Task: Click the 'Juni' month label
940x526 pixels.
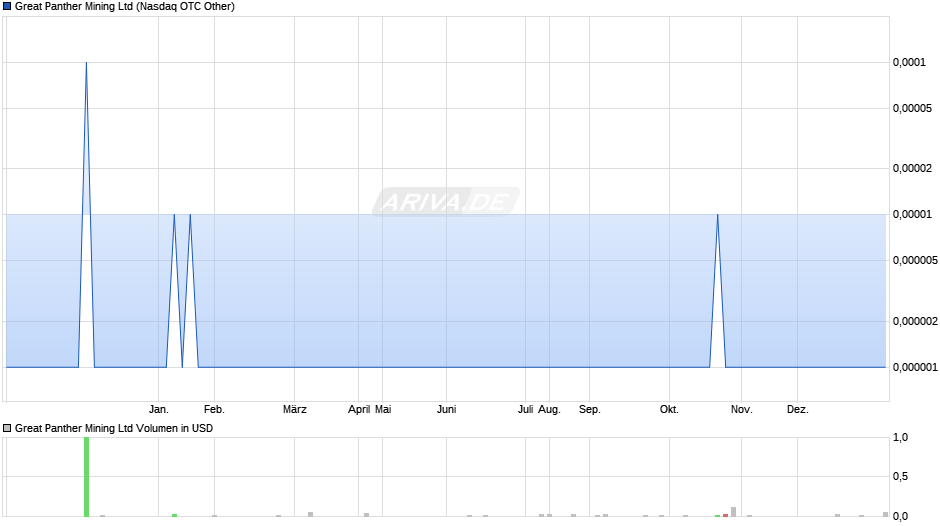Action: pyautogui.click(x=447, y=410)
